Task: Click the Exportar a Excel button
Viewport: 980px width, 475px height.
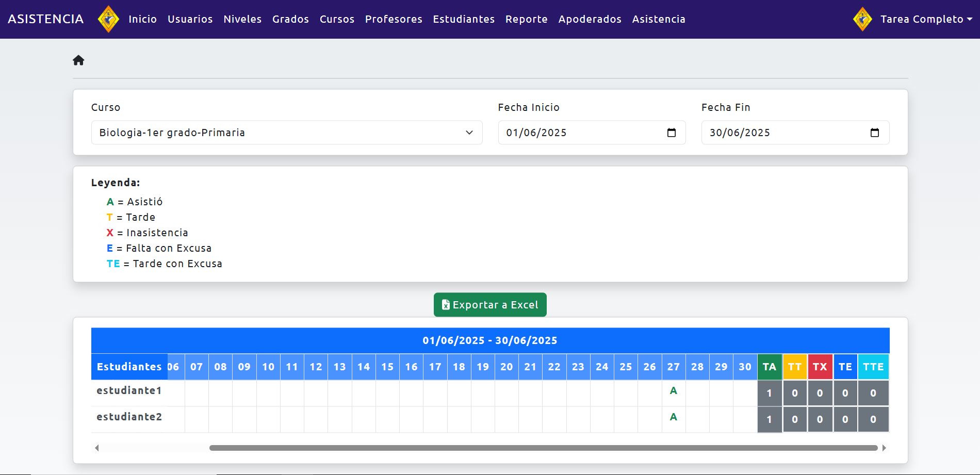Action: click(489, 305)
